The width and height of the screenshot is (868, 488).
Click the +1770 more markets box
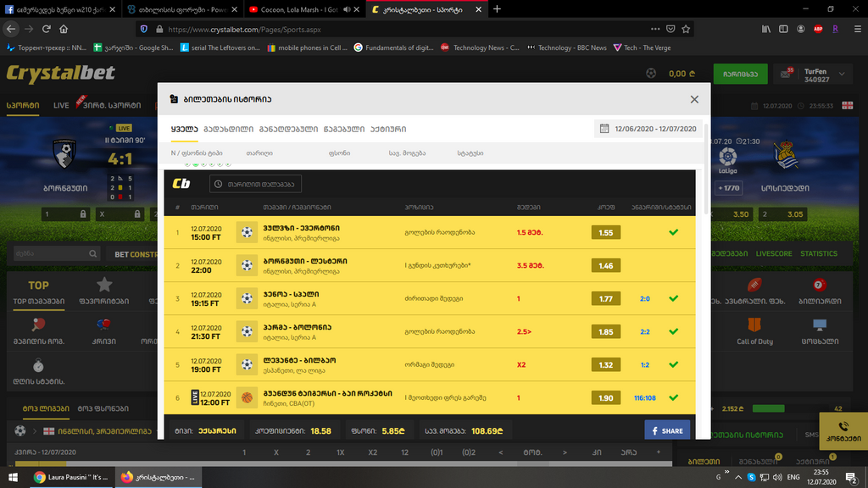coord(728,188)
